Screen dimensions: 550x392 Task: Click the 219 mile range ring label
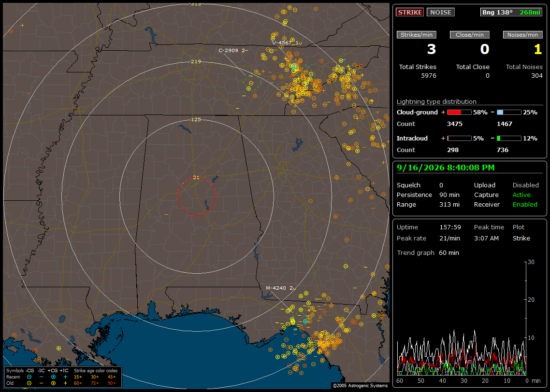[x=196, y=62]
